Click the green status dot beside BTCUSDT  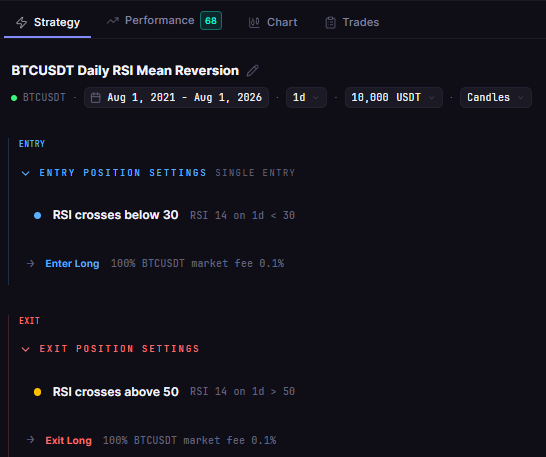tap(14, 98)
